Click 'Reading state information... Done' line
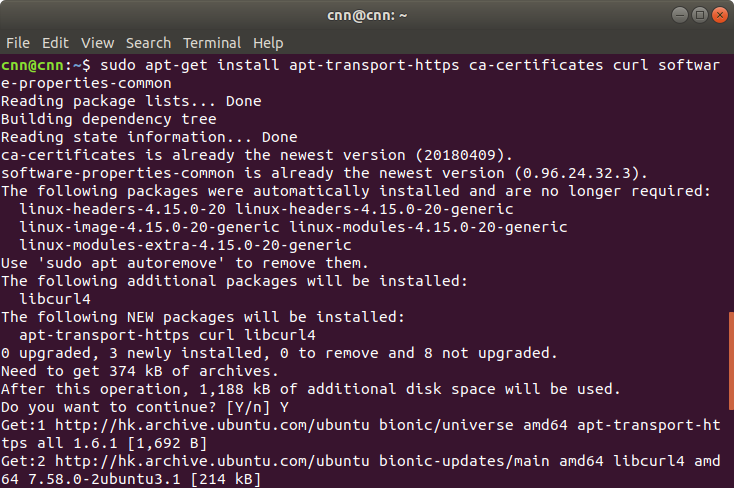Image resolution: width=734 pixels, height=488 pixels. (149, 137)
